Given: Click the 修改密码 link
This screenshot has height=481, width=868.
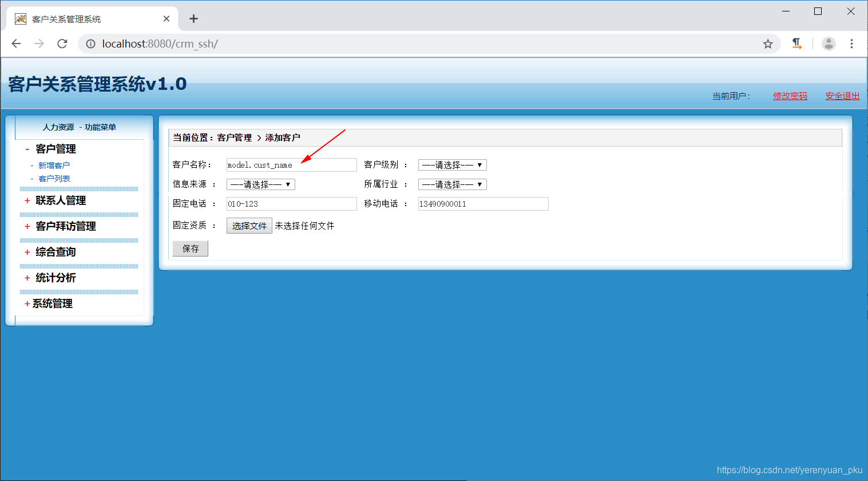Looking at the screenshot, I should [x=790, y=96].
